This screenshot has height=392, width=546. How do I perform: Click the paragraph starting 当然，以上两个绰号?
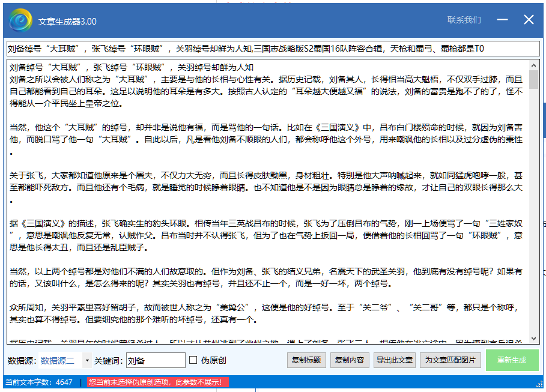(x=266, y=277)
